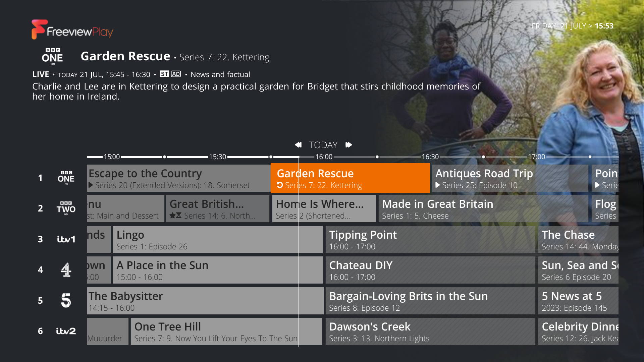Click play icon on Escape to the Country
The width and height of the screenshot is (644, 362).
click(x=91, y=185)
